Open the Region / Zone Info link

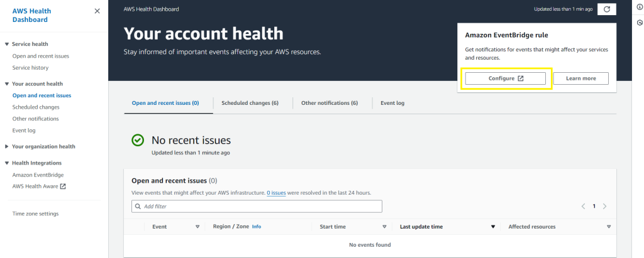point(257,227)
